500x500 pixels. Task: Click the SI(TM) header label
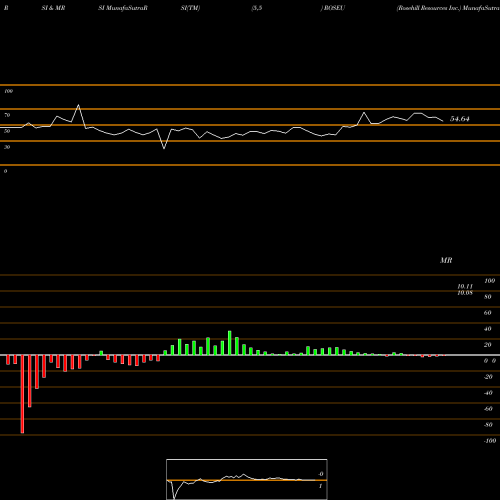pos(190,8)
